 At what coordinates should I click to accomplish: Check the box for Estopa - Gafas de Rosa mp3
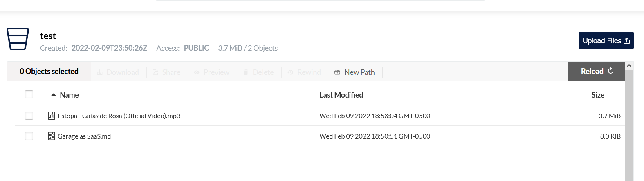point(29,116)
